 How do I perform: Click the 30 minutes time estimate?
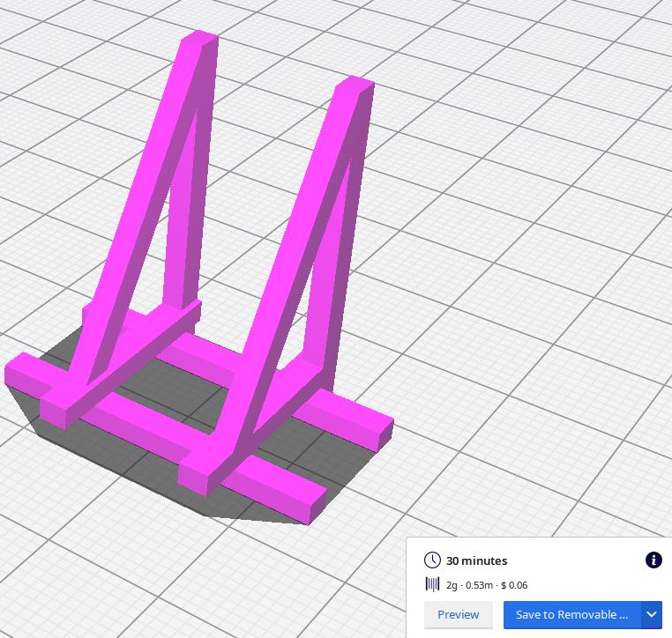click(476, 560)
